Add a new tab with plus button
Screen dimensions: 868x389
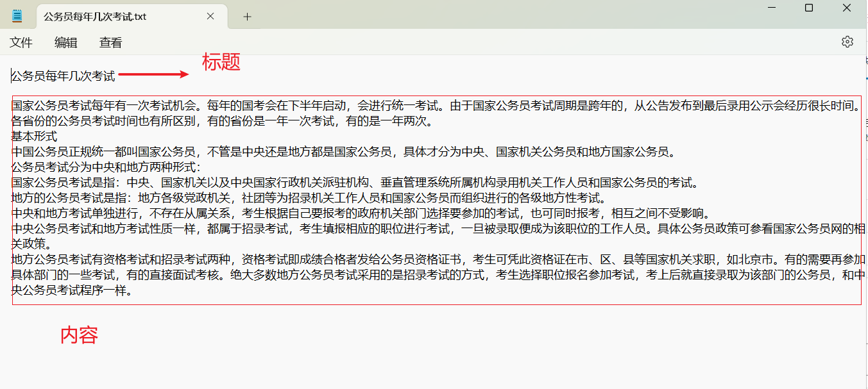click(x=247, y=17)
